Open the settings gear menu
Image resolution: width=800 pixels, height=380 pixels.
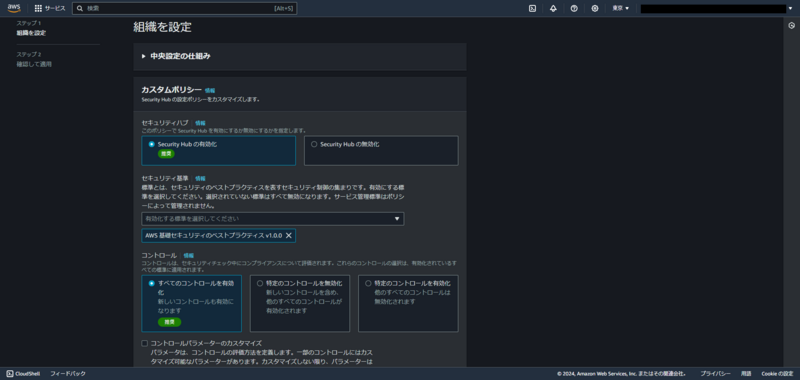click(x=595, y=8)
